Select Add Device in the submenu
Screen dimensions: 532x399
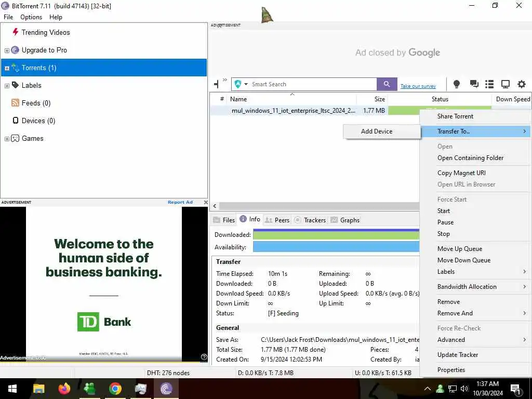[382, 131]
